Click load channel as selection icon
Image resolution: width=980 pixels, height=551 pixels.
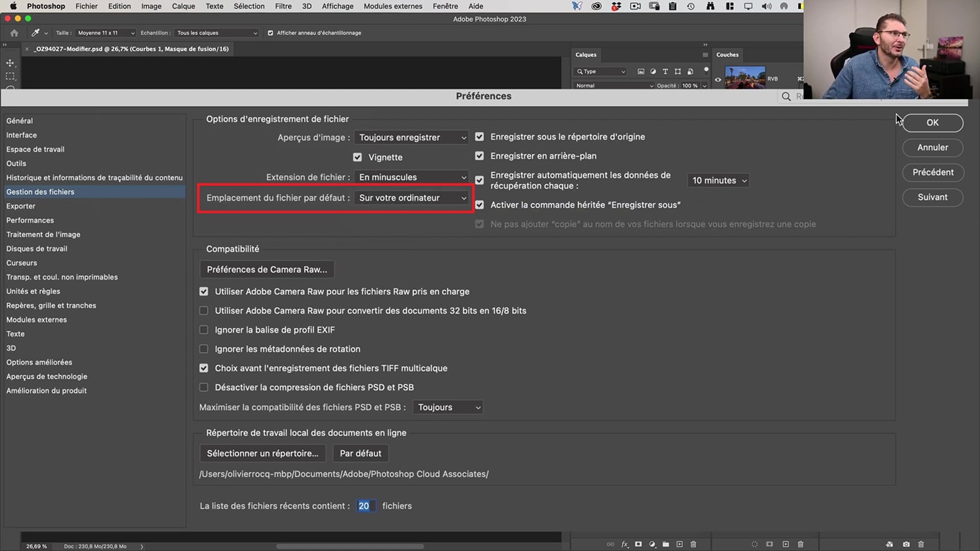coord(755,544)
